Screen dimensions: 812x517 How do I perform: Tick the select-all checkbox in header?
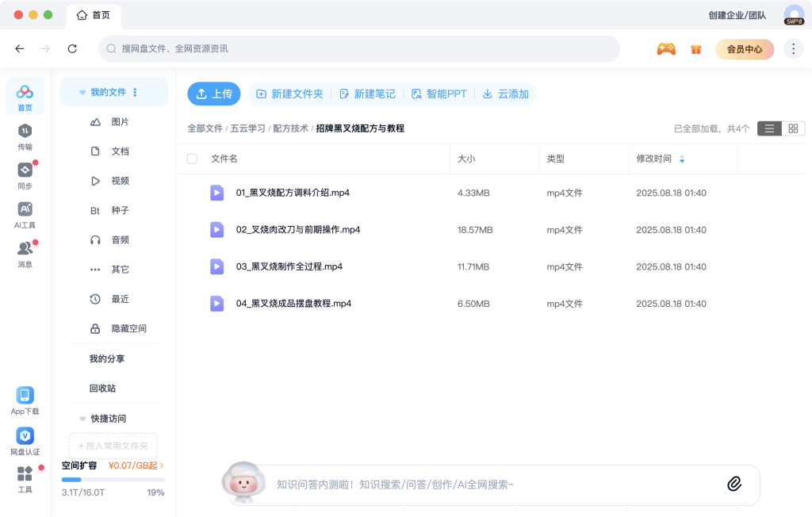click(x=192, y=159)
